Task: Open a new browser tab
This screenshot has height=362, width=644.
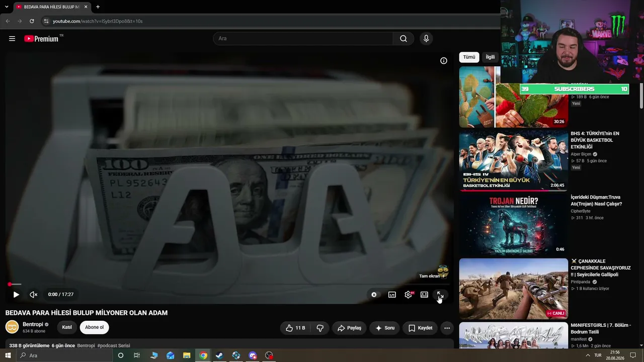Action: (98, 7)
